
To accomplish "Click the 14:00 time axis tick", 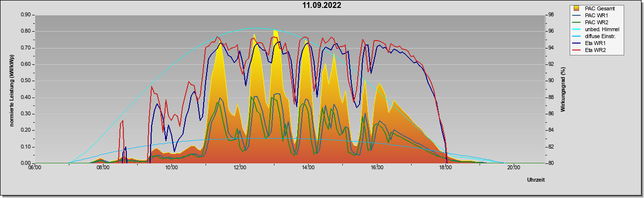I will [308, 167].
